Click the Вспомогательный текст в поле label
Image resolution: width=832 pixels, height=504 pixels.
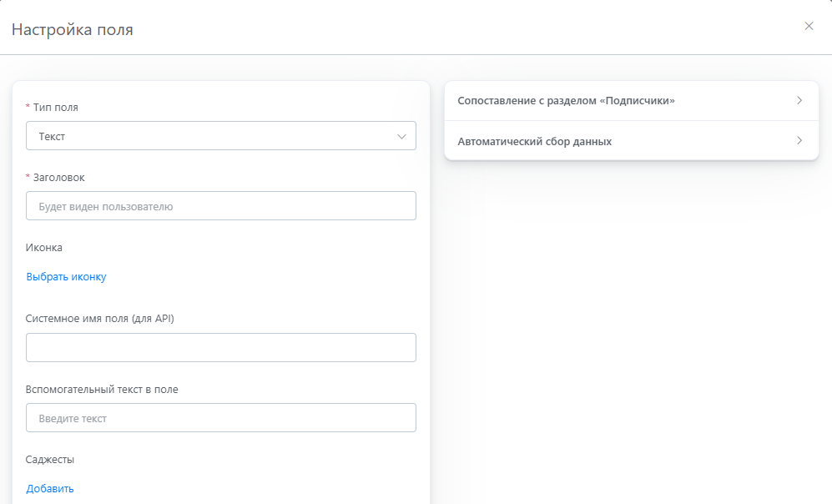[102, 389]
